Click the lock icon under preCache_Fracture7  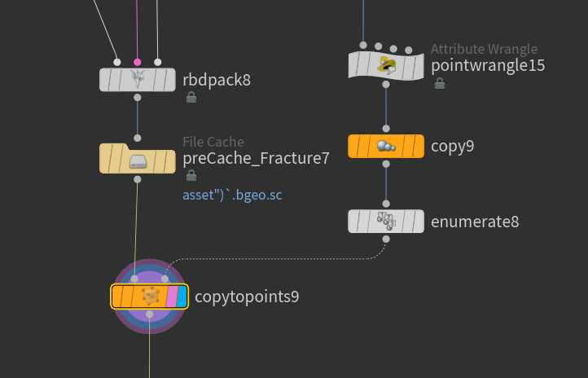[x=191, y=175]
